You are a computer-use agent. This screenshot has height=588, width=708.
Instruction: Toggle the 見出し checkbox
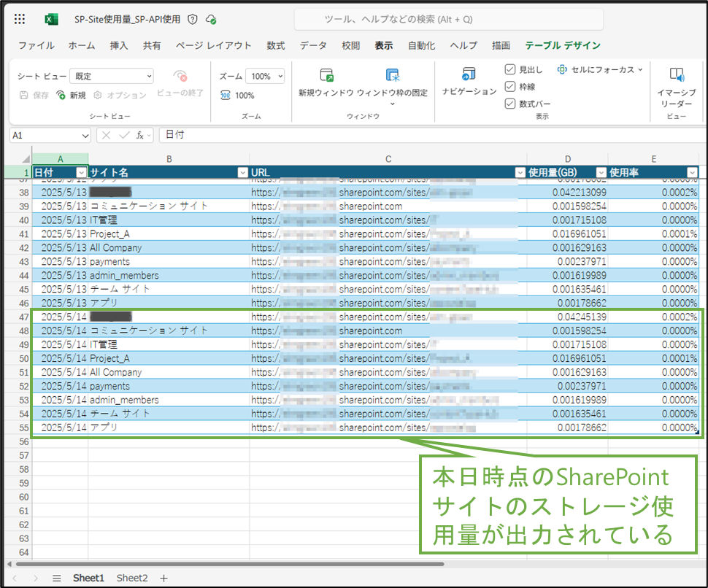pyautogui.click(x=509, y=69)
